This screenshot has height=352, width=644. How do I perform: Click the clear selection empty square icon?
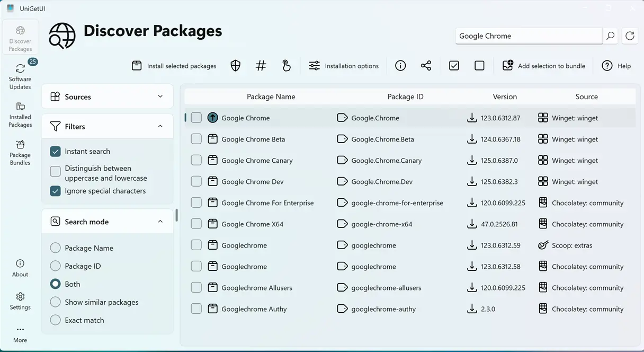tap(479, 66)
